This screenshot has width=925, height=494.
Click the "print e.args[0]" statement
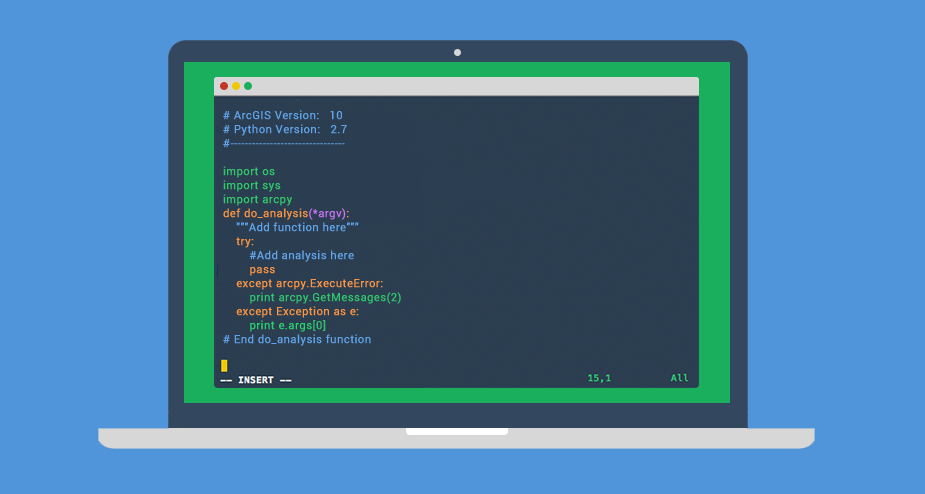click(x=288, y=325)
